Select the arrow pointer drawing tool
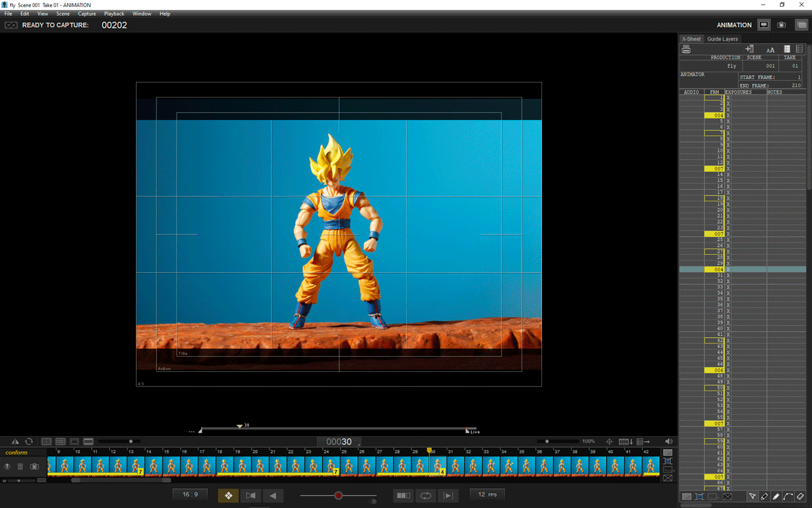Viewport: 812px width, 508px height. tap(752, 496)
